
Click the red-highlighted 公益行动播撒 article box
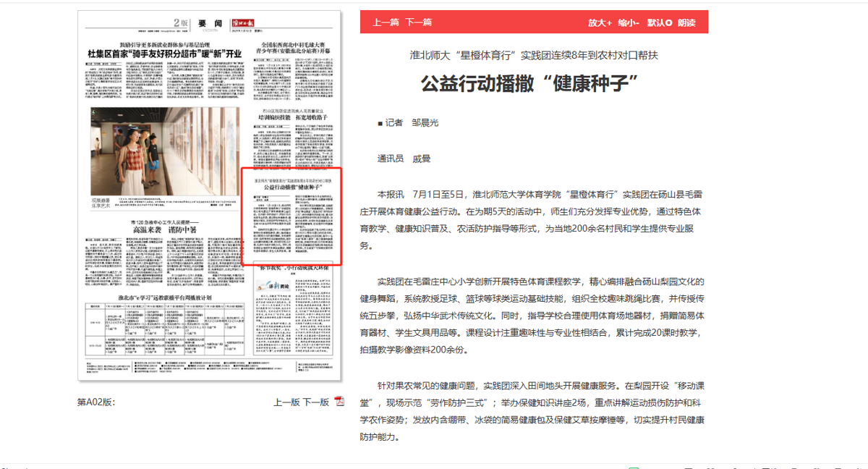(x=292, y=216)
